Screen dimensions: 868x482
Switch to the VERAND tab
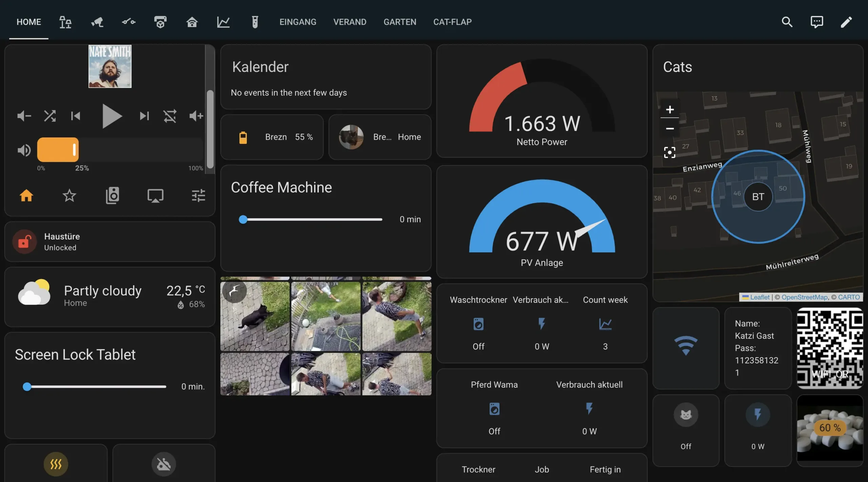click(x=350, y=22)
